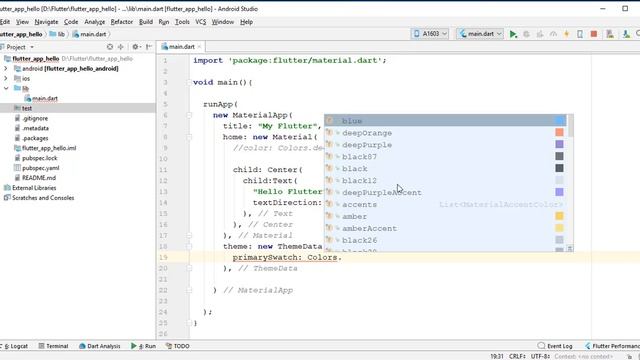Image resolution: width=640 pixels, height=360 pixels.
Task: Open the Tools menu
Action: click(x=182, y=22)
